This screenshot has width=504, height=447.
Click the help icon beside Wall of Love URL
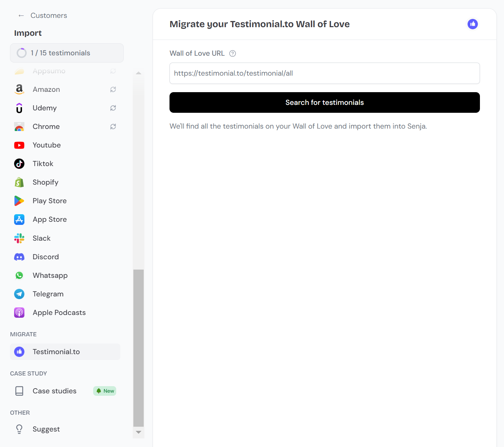coord(233,53)
